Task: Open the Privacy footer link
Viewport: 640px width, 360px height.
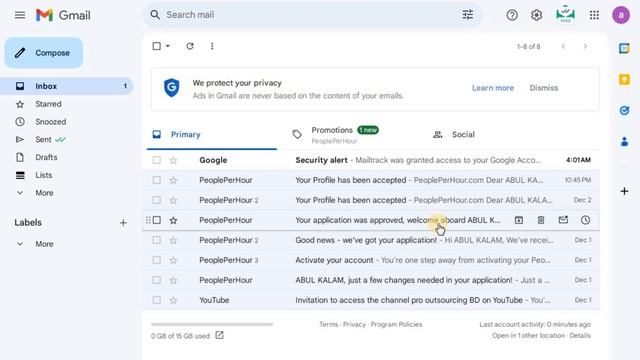Action: coord(354,324)
